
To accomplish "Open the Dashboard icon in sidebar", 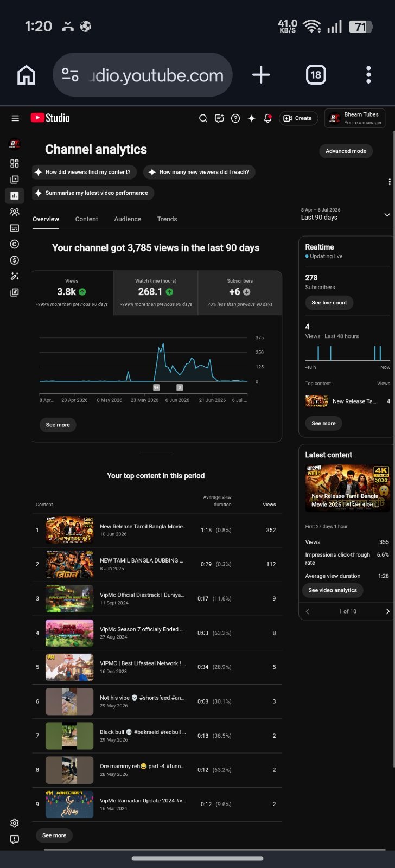I will pos(15,163).
